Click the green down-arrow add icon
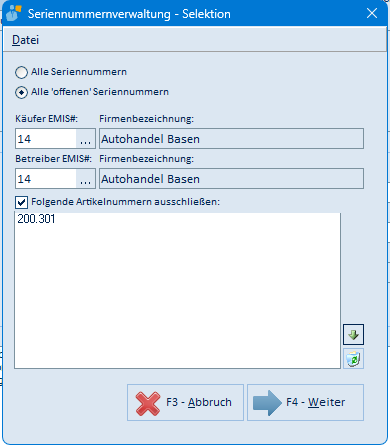The height and width of the screenshot is (447, 390). [x=353, y=334]
